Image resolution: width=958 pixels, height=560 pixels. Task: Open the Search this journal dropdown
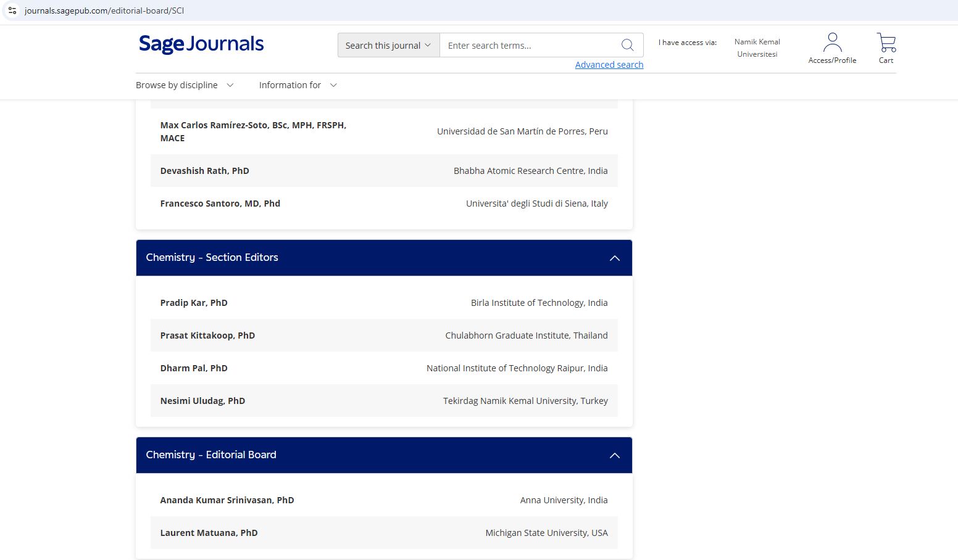point(388,45)
